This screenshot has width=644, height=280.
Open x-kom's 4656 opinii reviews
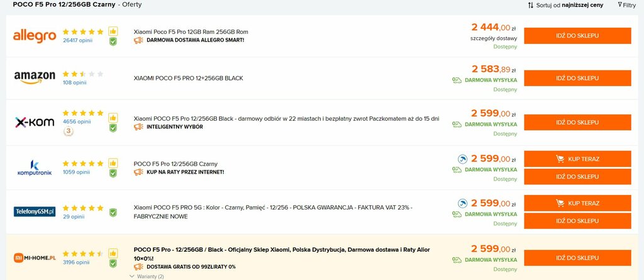click(x=77, y=121)
